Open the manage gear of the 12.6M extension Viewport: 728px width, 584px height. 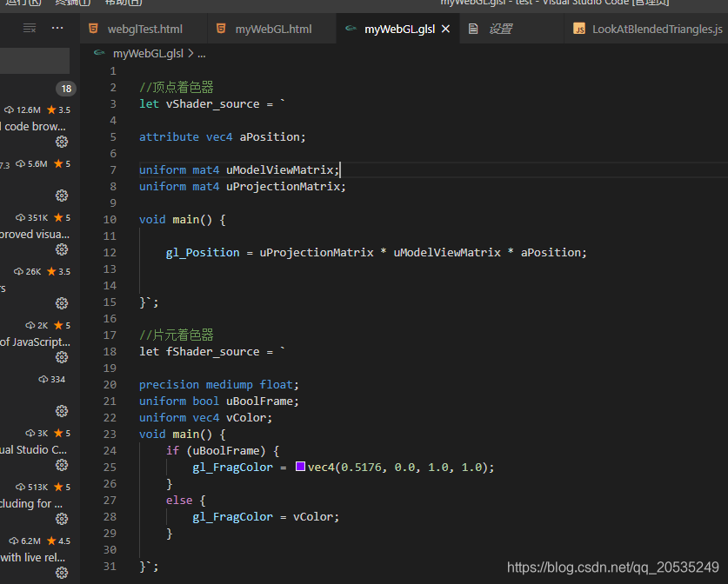click(x=61, y=141)
